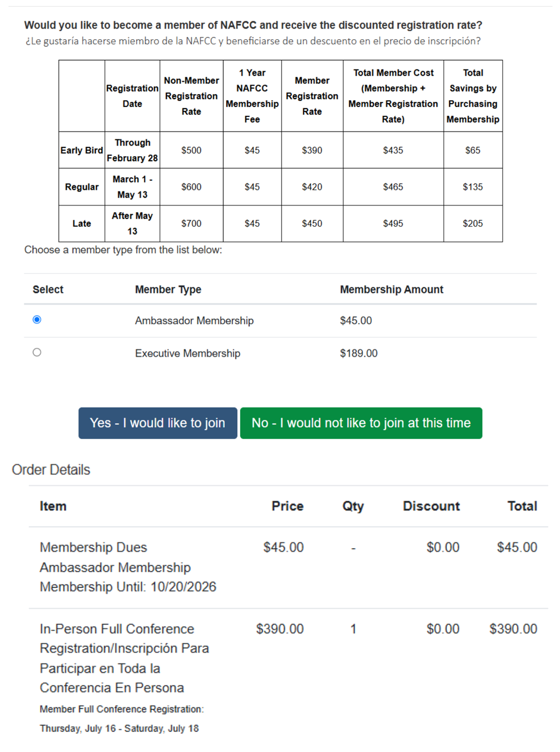
Task: Click the 'Item' header in order details
Action: click(53, 506)
